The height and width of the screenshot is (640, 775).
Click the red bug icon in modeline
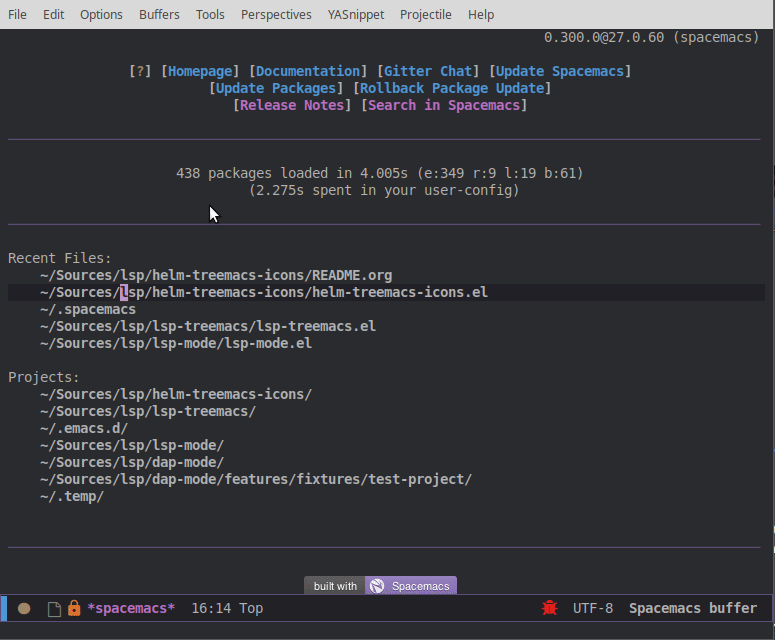pyautogui.click(x=550, y=608)
